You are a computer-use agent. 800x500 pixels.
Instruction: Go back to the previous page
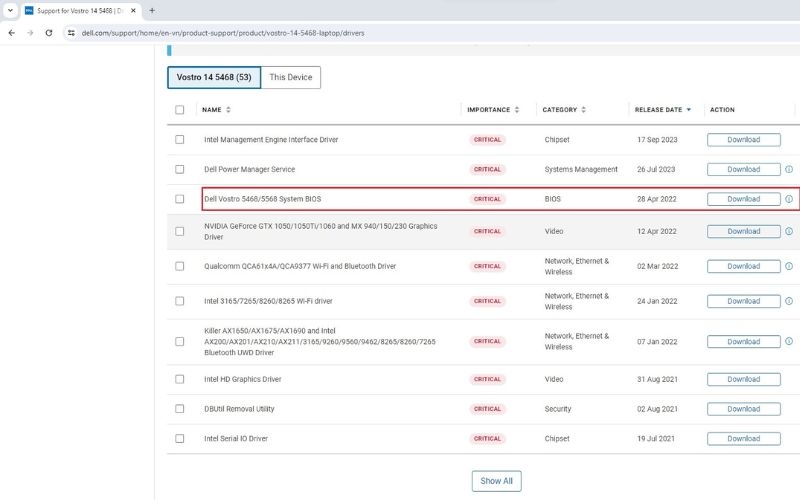click(11, 33)
